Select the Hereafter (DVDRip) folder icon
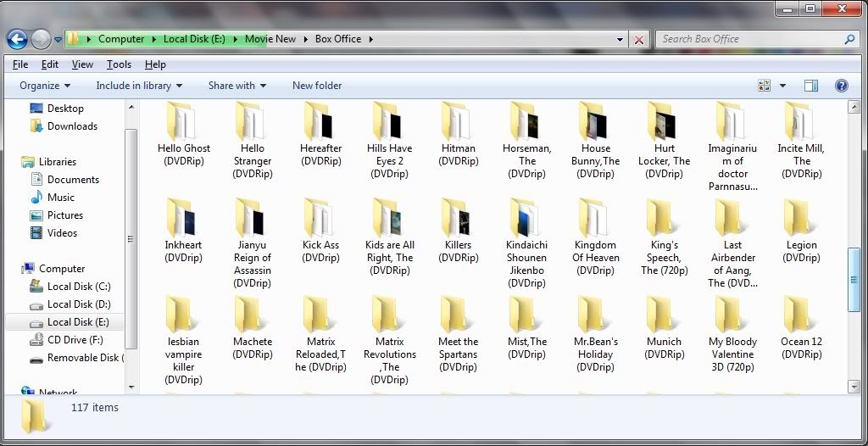868x446 pixels. (x=320, y=120)
